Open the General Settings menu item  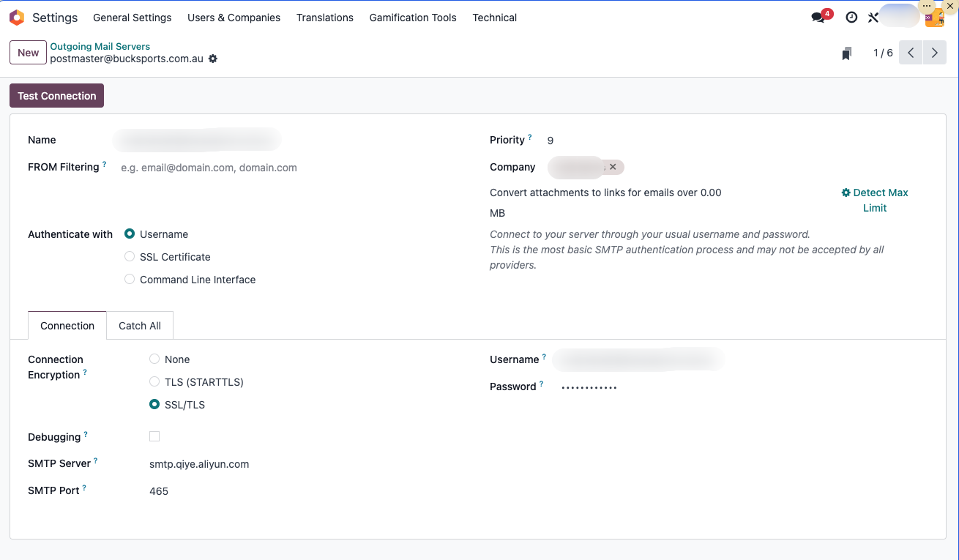coord(133,18)
